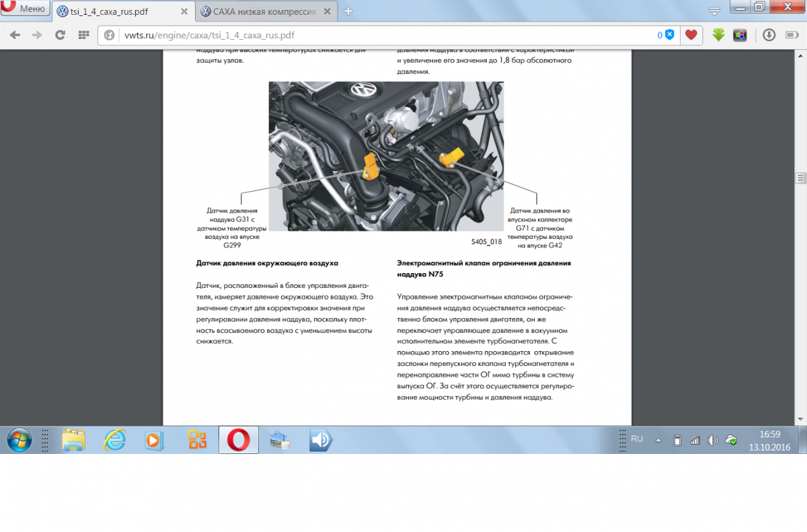Open the network signal tray icon
Viewport: 807px width, 532px height.
(695, 441)
